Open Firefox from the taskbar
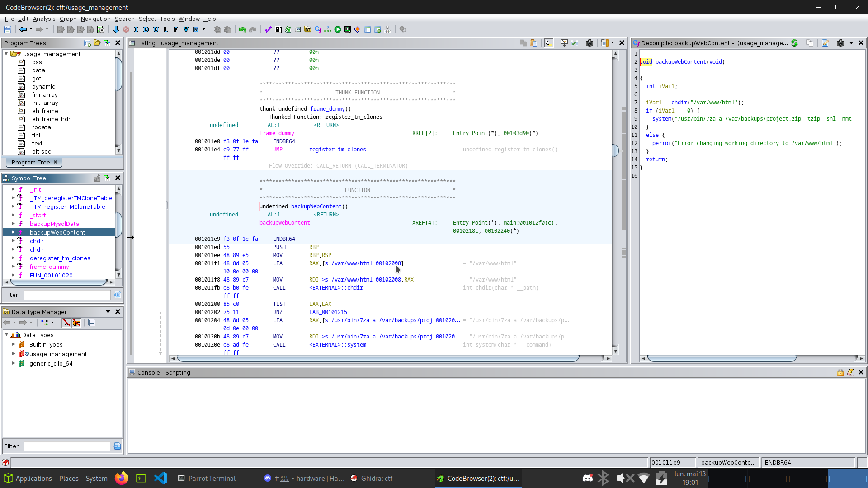The image size is (868, 488). coord(121,478)
